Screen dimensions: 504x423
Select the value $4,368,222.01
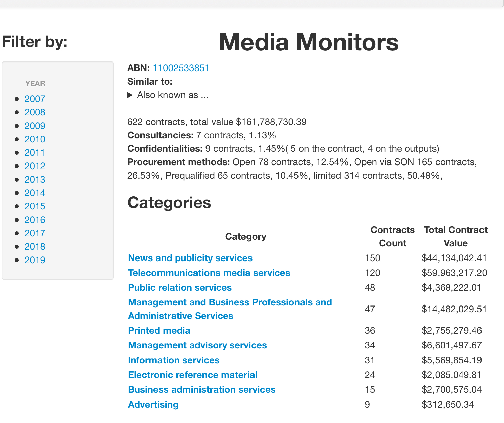coord(451,288)
